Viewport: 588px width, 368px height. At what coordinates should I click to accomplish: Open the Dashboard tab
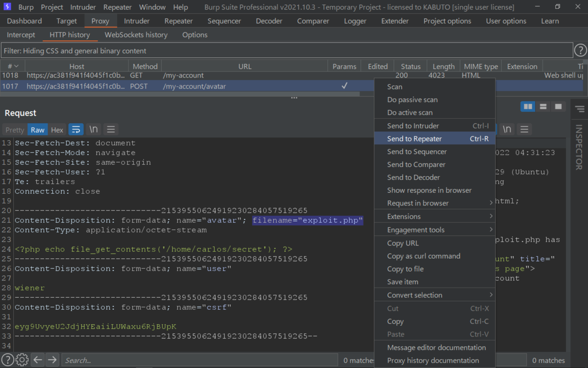tap(24, 21)
